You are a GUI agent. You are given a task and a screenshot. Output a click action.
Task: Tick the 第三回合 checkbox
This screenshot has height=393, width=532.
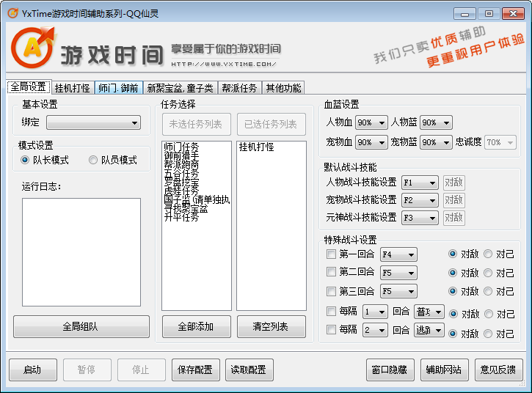(332, 291)
